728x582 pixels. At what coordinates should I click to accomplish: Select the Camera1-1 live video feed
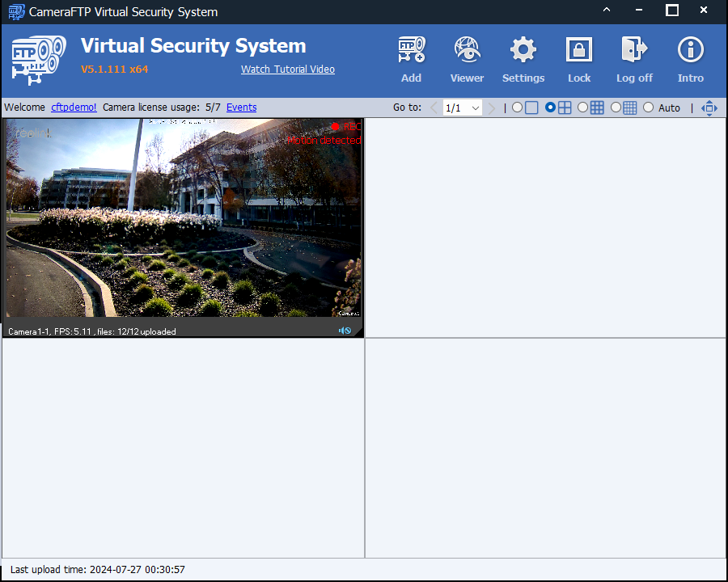[184, 218]
